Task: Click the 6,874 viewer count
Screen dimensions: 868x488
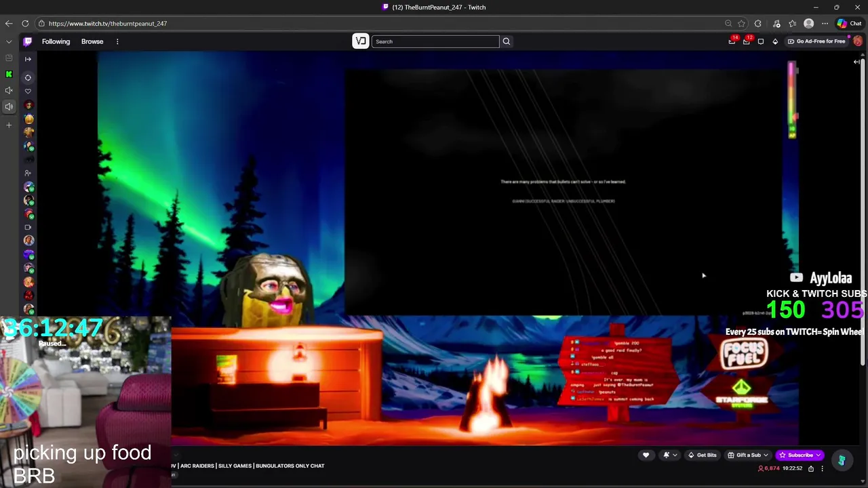Action: [769, 468]
